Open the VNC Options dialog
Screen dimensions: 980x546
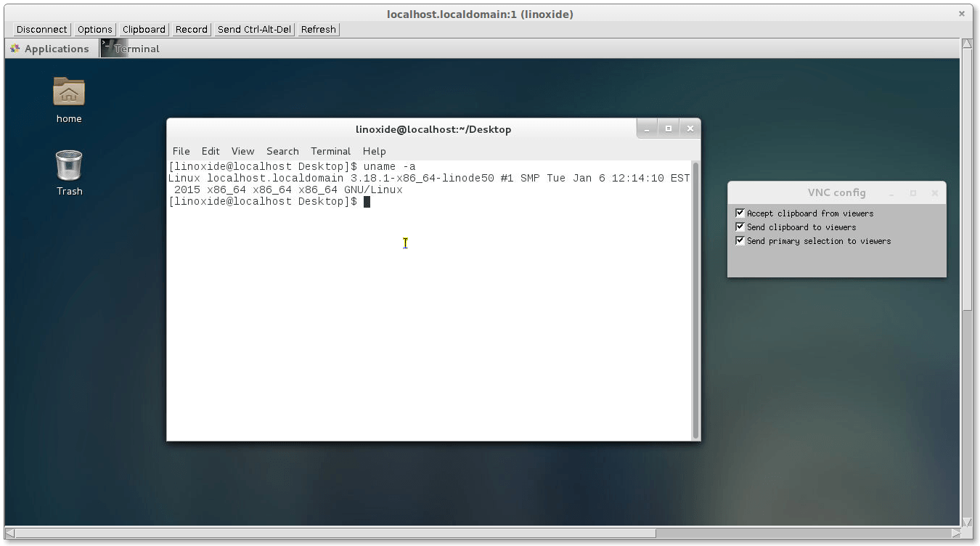click(94, 29)
